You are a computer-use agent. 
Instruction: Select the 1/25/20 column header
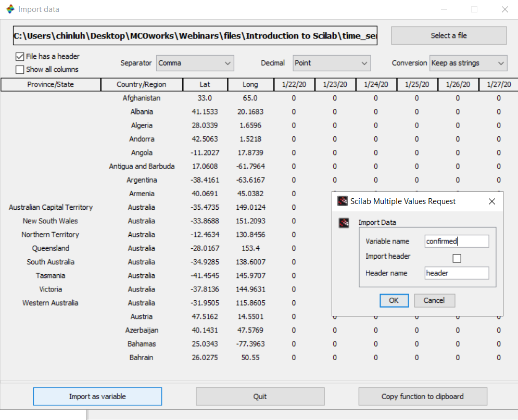[417, 84]
